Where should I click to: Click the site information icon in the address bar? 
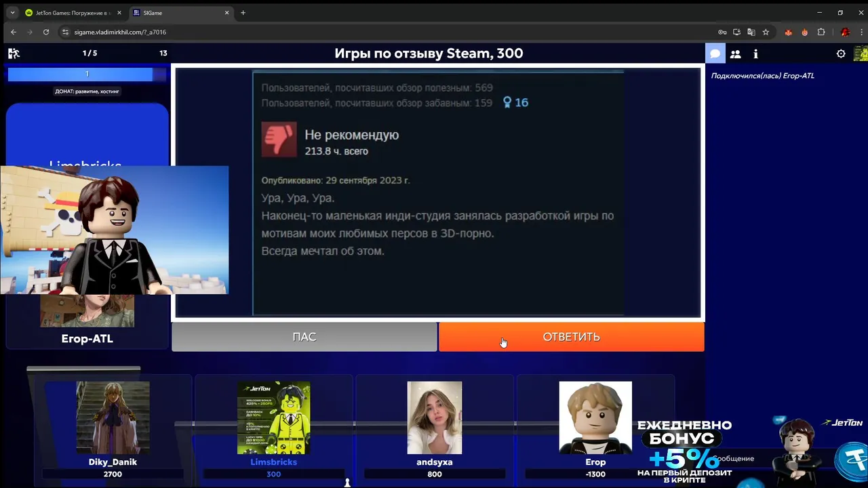[66, 32]
